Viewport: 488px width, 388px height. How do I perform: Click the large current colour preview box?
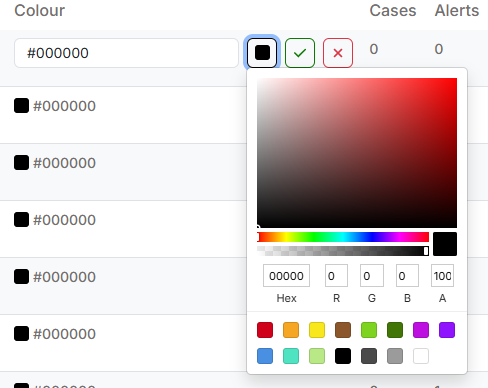[445, 244]
